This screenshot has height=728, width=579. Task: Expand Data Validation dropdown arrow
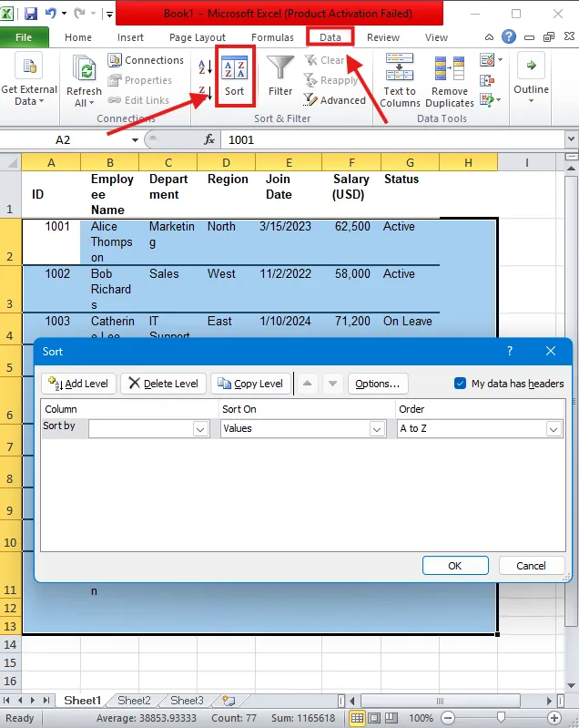pyautogui.click(x=500, y=60)
